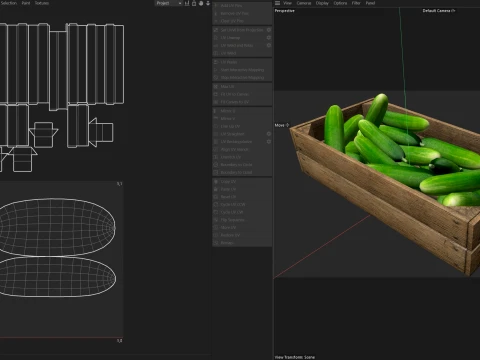This screenshot has width=480, height=360.
Task: Run UV Straighten command
Action: (239, 134)
